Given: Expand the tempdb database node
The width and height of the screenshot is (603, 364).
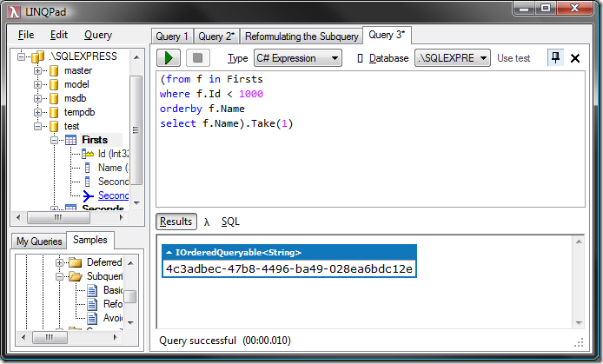Looking at the screenshot, I should point(37,112).
